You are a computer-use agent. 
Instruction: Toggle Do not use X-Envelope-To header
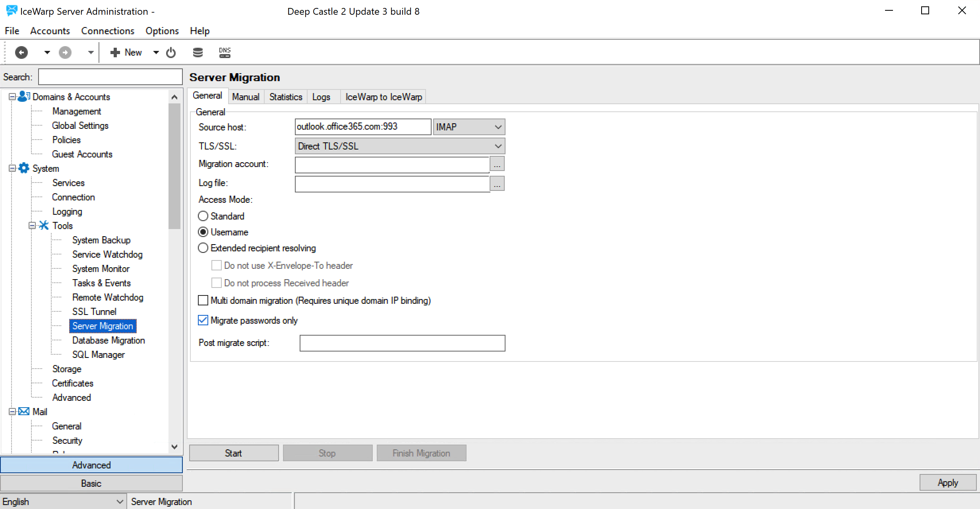(217, 265)
